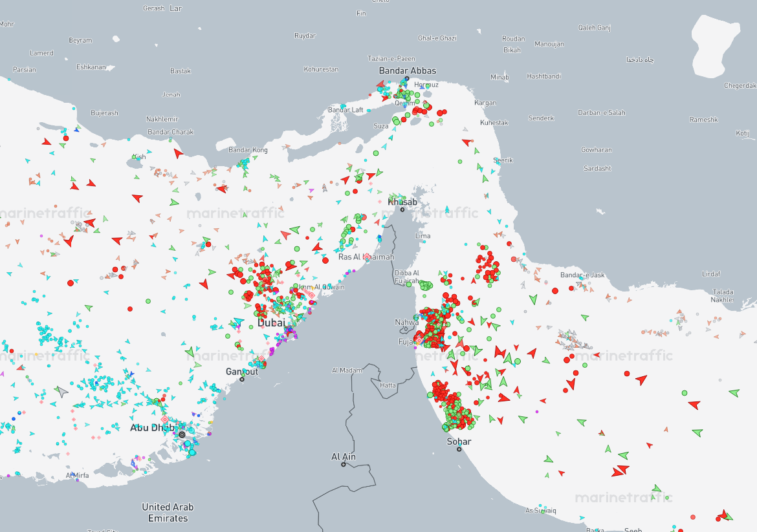Click the Lima place label
757x532 pixels.
click(x=423, y=236)
